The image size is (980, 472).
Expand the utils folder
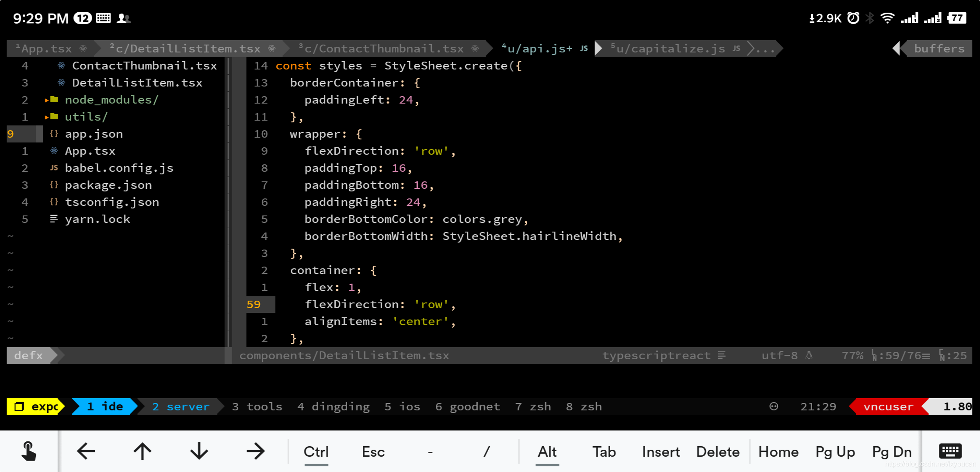[86, 117]
